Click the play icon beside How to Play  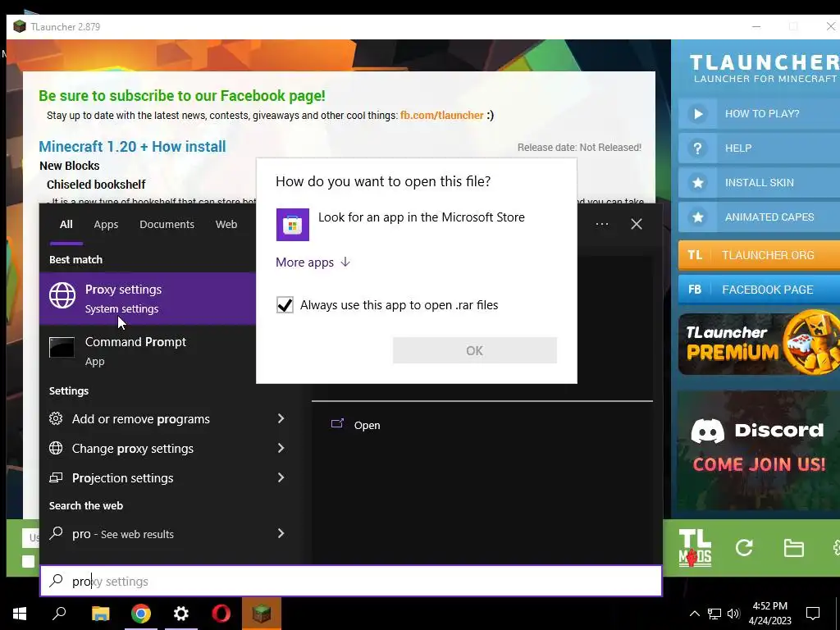tap(697, 113)
